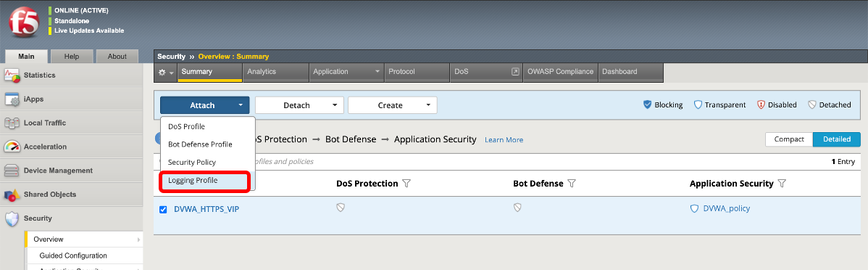Uncheck the DVWA_HTTPS_VIP row checkbox
The width and height of the screenshot is (868, 270).
tap(163, 210)
